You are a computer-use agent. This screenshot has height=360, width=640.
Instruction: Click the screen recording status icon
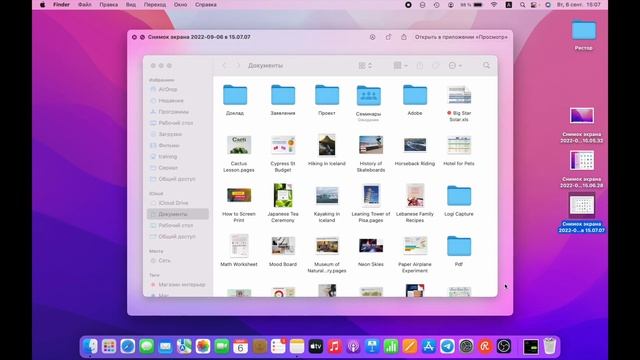click(408, 4)
